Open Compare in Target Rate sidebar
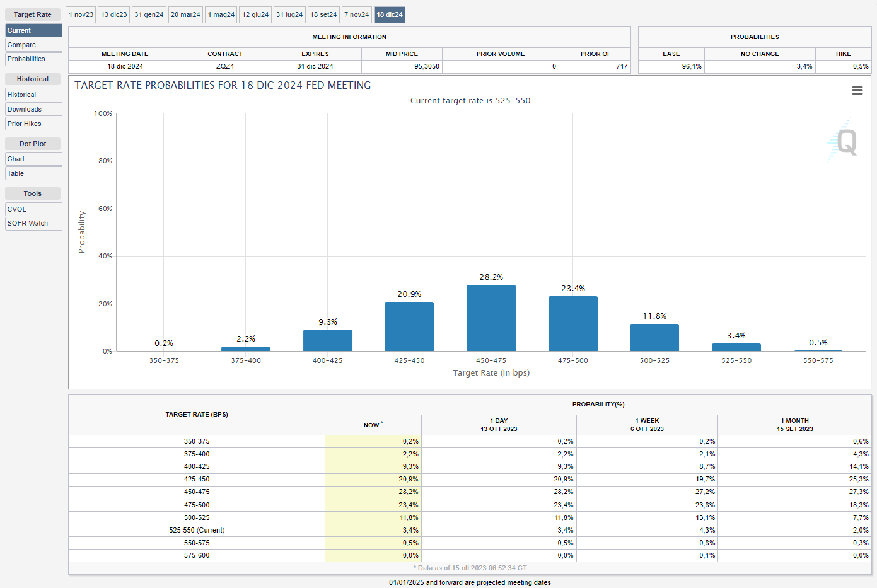Image resolution: width=877 pixels, height=588 pixels. click(33, 45)
